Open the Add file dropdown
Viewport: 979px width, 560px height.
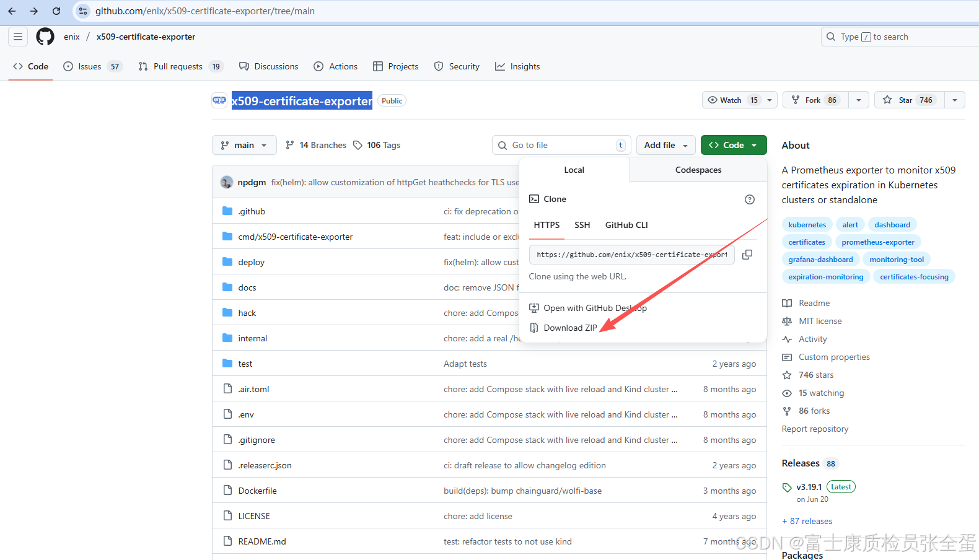(x=666, y=145)
